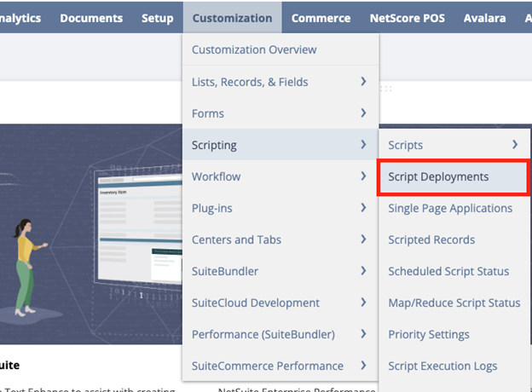Open the Centers and Tabs submenu
The height and width of the screenshot is (392, 532).
(280, 239)
